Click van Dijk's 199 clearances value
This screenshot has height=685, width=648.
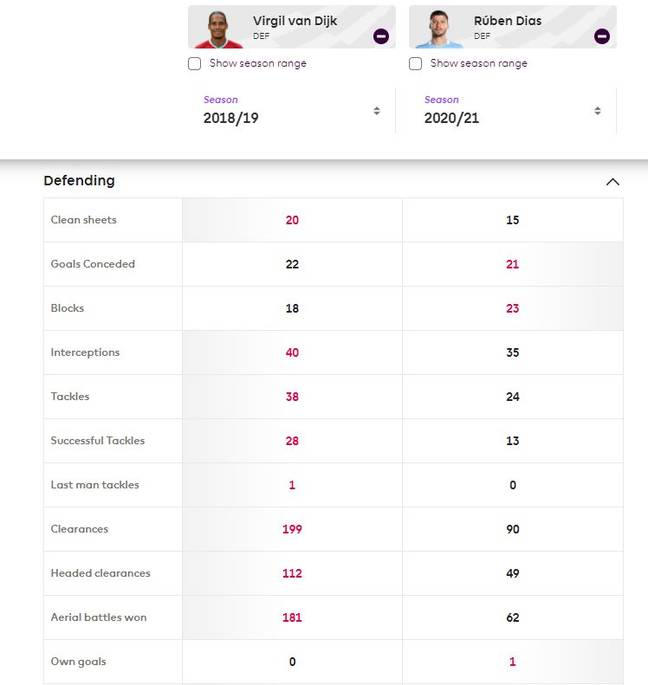[x=292, y=529]
